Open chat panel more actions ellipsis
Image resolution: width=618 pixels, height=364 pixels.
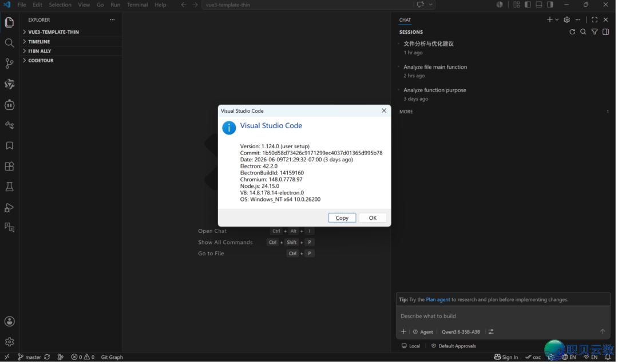579,19
